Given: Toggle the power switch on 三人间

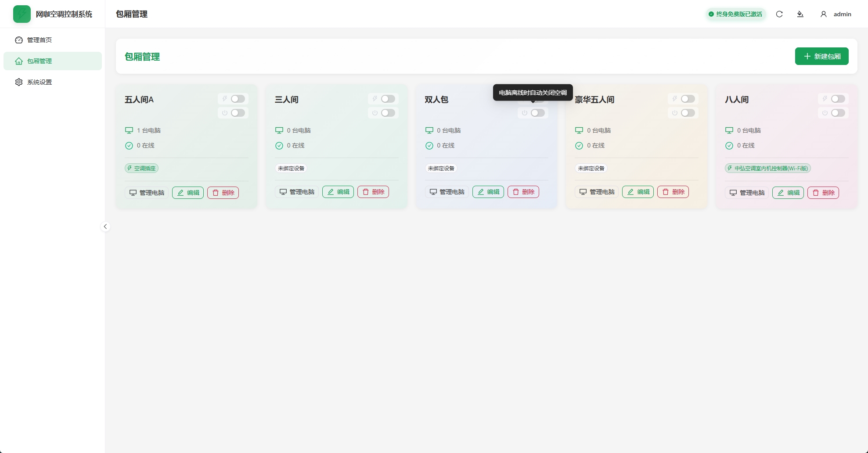Looking at the screenshot, I should tap(388, 113).
